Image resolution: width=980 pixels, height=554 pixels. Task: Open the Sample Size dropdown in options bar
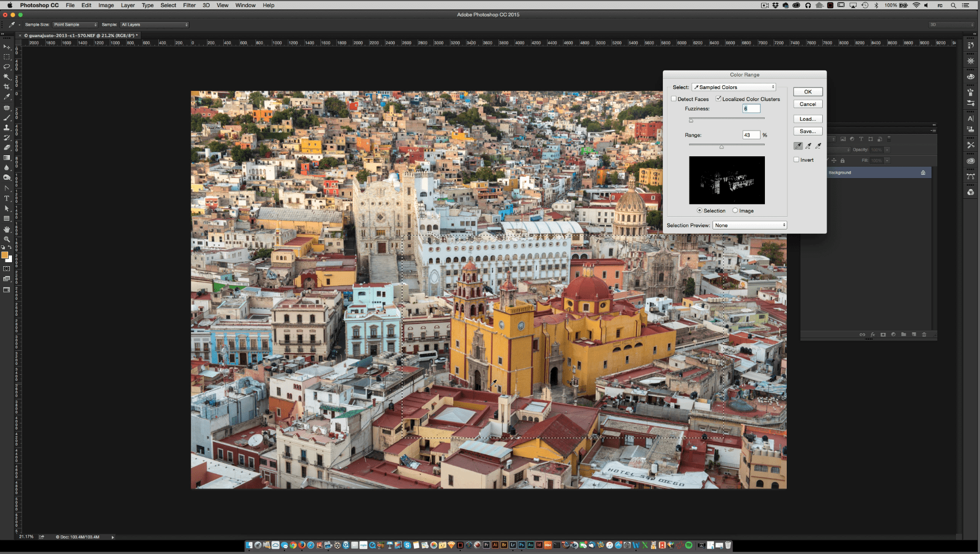click(75, 24)
